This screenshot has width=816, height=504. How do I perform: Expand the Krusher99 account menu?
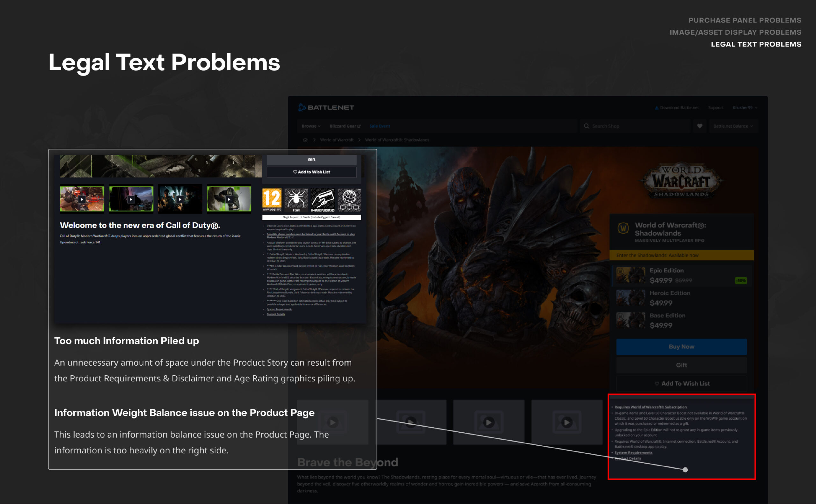pos(745,107)
